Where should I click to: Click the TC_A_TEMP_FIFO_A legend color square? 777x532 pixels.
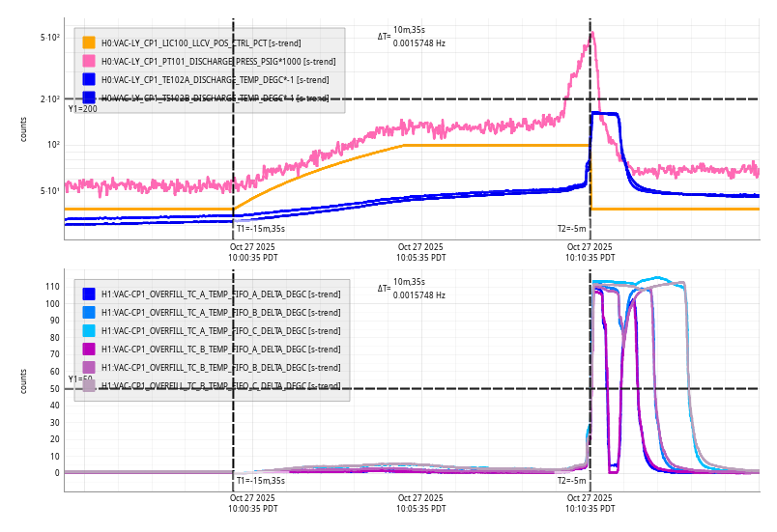[x=89, y=294]
